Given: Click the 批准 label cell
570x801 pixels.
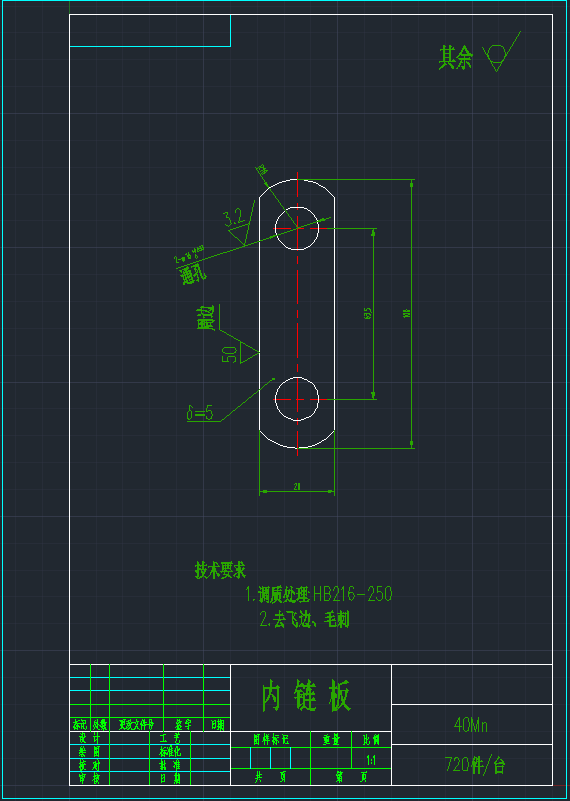Looking at the screenshot, I should 170,765.
